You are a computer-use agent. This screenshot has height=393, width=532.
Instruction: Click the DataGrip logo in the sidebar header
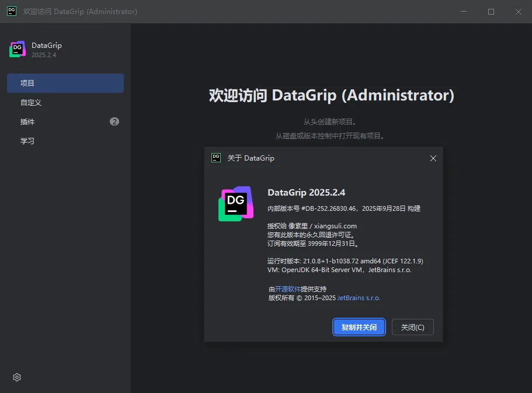click(18, 50)
